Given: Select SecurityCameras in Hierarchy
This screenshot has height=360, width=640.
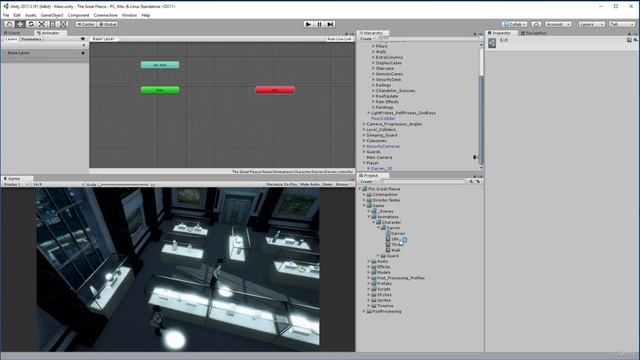Looking at the screenshot, I should [x=383, y=146].
